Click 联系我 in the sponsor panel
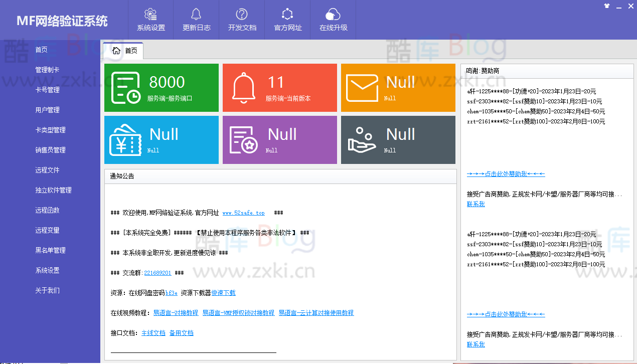Viewport: 637px width, 364px height. coord(475,204)
